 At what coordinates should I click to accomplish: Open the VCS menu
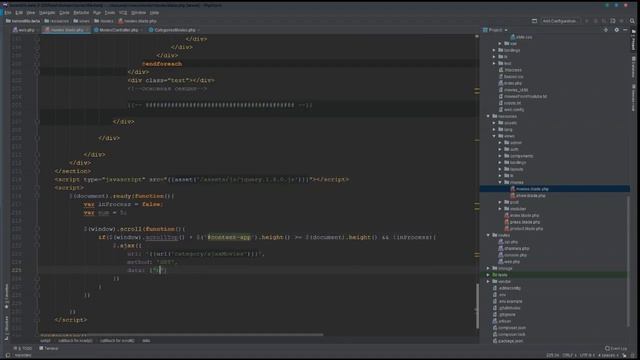tap(123, 13)
